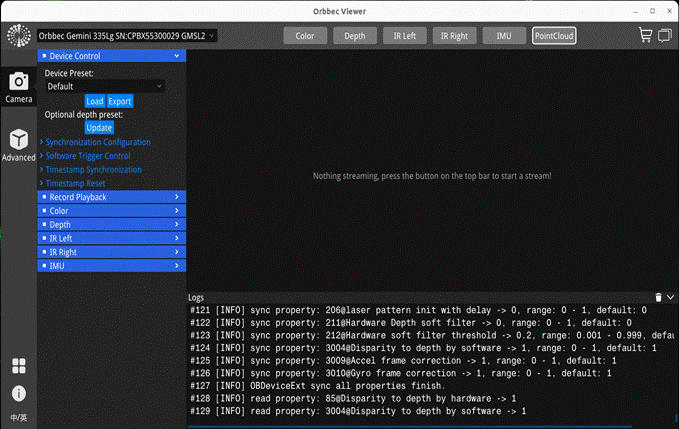
Task: Enable the Depth stream button
Action: click(x=355, y=36)
